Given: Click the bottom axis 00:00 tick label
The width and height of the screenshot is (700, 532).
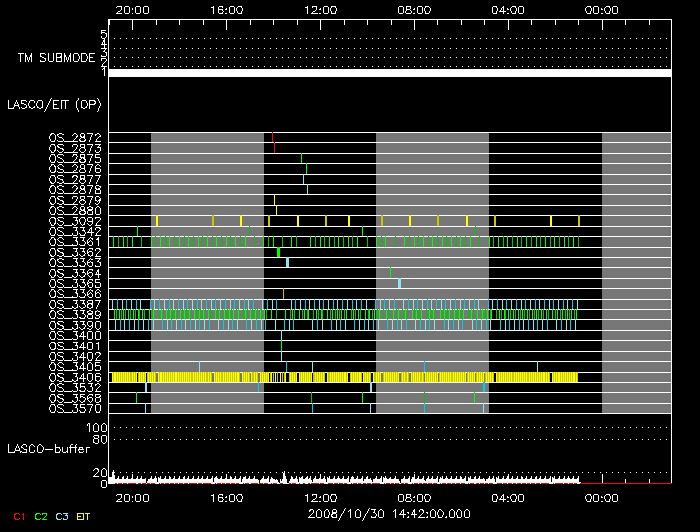Looking at the screenshot, I should click(600, 496).
